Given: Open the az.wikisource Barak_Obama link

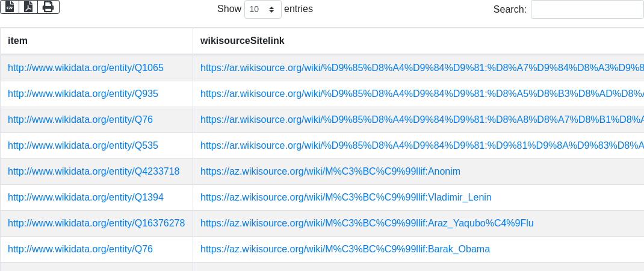Looking at the screenshot, I should (345, 249).
